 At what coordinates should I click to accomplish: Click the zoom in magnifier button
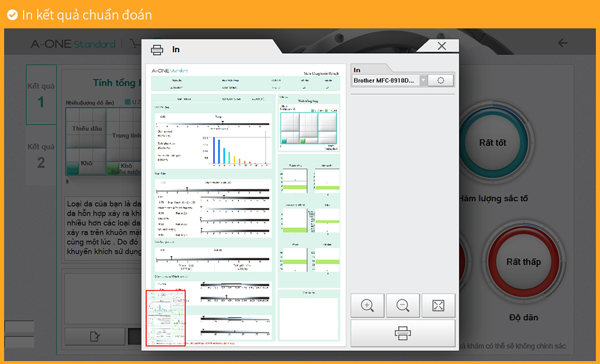pyautogui.click(x=367, y=305)
